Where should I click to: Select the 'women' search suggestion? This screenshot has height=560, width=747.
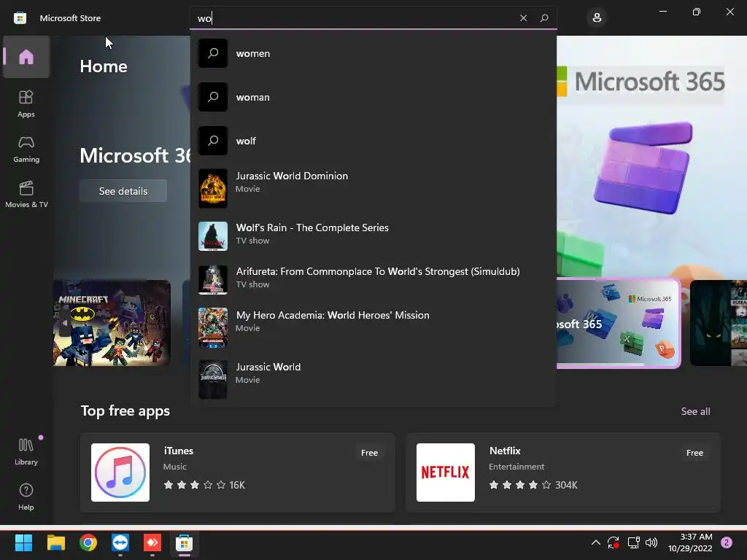point(373,53)
